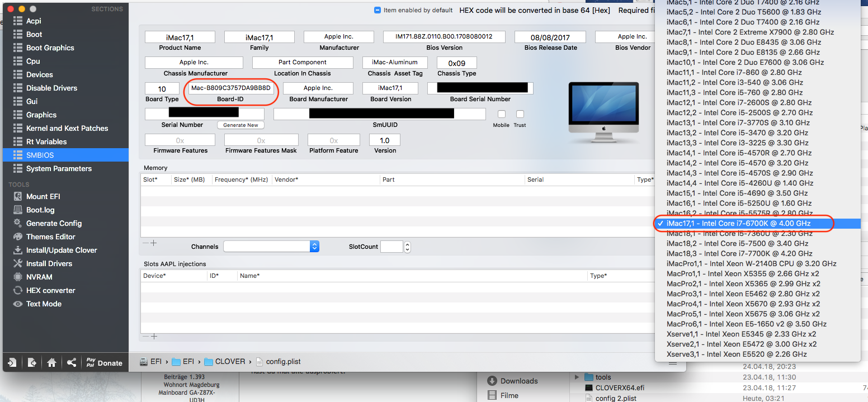Click Generate New serial number button
This screenshot has height=402, width=868.
pos(240,125)
